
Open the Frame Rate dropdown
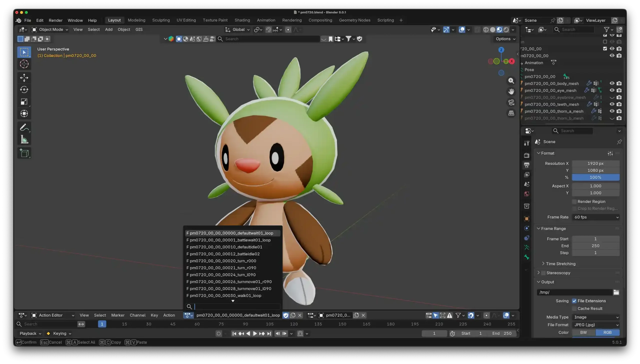[596, 217]
